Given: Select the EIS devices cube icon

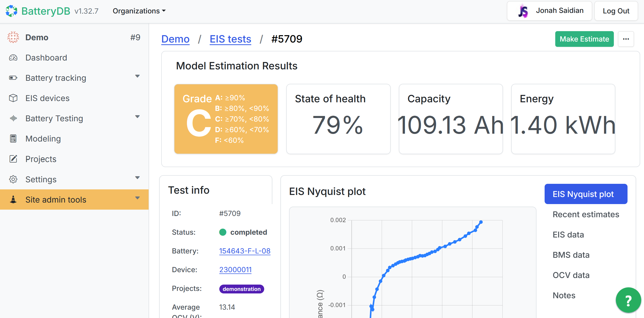Looking at the screenshot, I should click(x=13, y=98).
